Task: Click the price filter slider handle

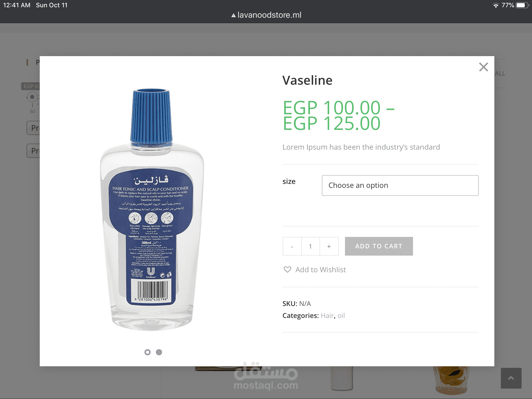Action: [32, 97]
